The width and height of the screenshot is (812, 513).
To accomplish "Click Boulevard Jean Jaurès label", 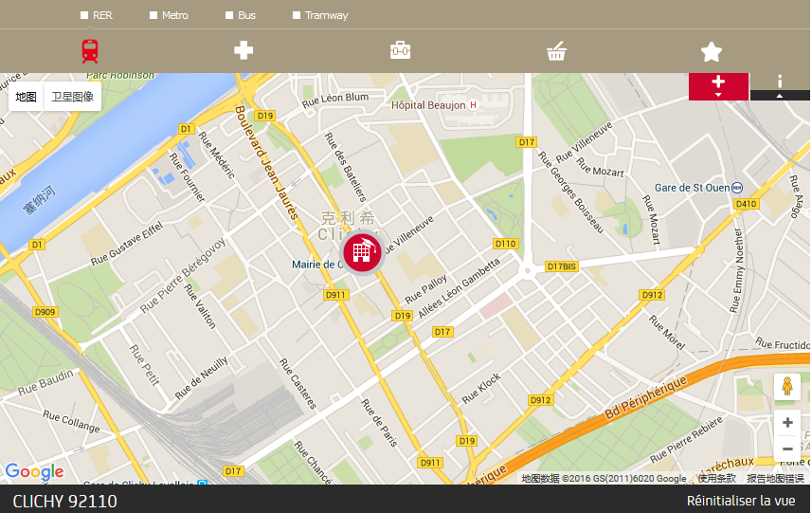I will [267, 163].
